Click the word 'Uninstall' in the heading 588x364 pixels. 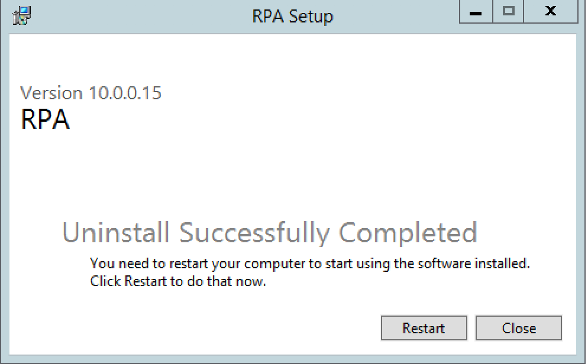point(115,232)
